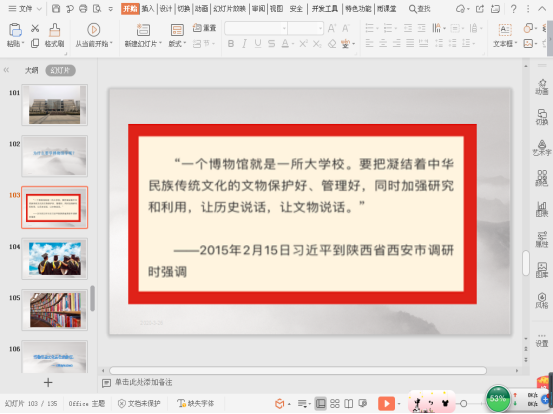The height and width of the screenshot is (414, 553).
Task: Open the image library (图库) sidebar icon
Action: tap(542, 270)
